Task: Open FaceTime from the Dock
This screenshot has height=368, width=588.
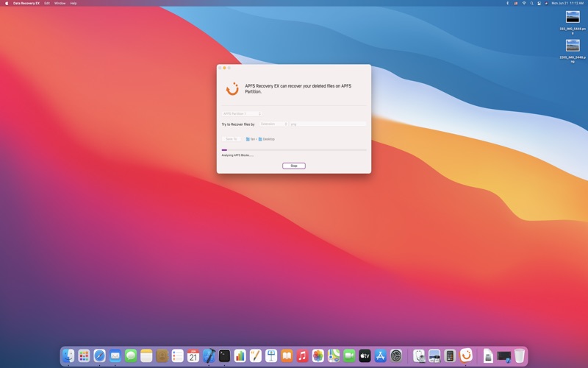Action: 350,355
